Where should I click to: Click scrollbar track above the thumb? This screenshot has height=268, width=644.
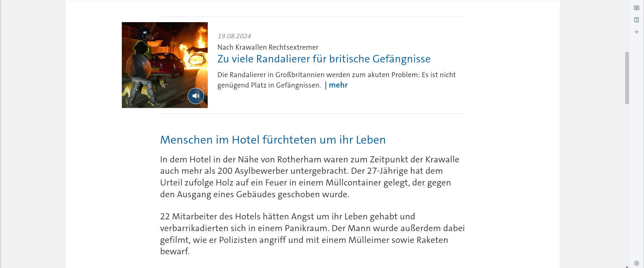627,26
